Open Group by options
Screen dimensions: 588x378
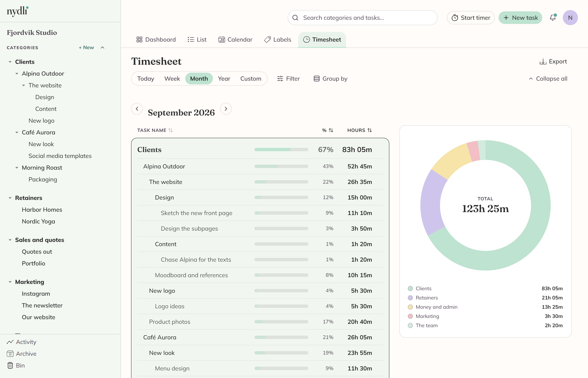tap(331, 79)
